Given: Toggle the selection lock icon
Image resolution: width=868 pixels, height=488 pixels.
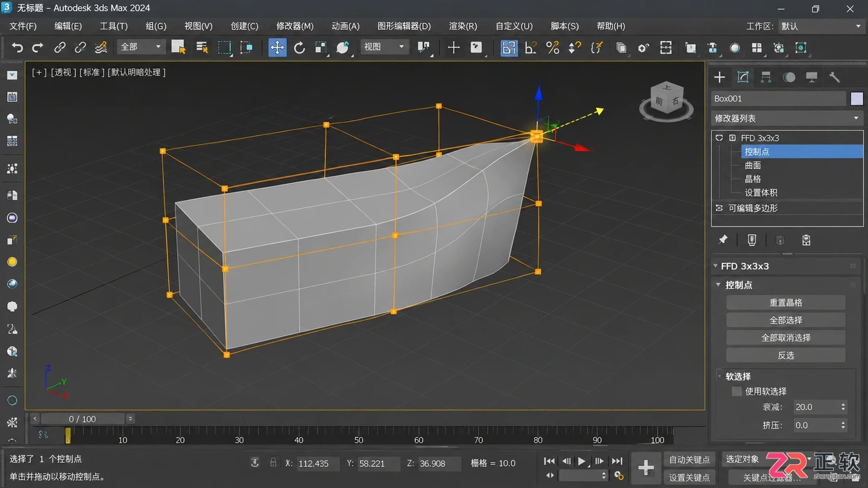Looking at the screenshot, I should point(273,463).
